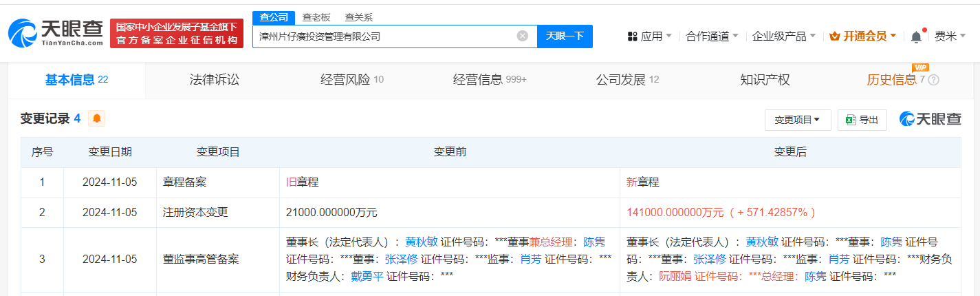Open notifications via the bell icon
Viewport: 980px width, 296px height.
[x=917, y=36]
